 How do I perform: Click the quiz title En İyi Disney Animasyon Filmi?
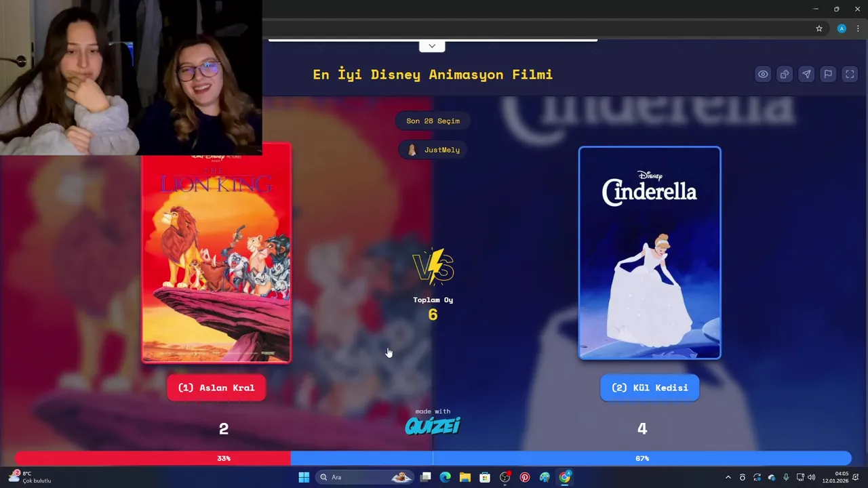point(433,75)
